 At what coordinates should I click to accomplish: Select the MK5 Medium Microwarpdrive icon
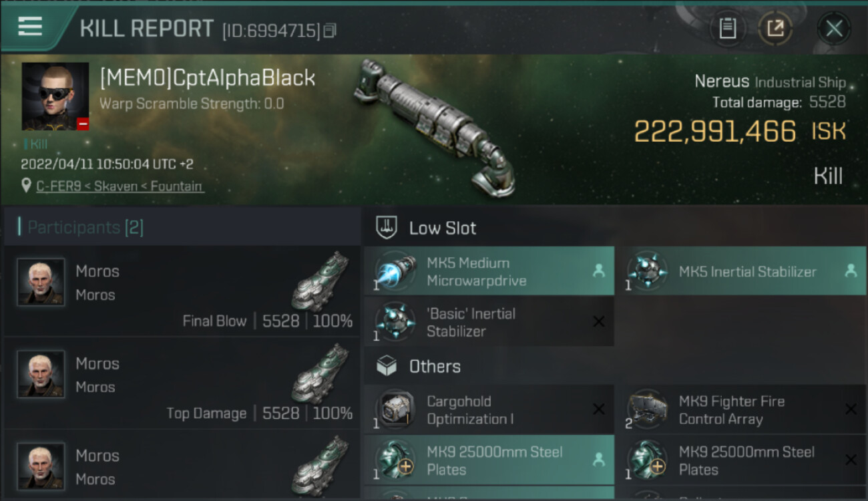(396, 271)
